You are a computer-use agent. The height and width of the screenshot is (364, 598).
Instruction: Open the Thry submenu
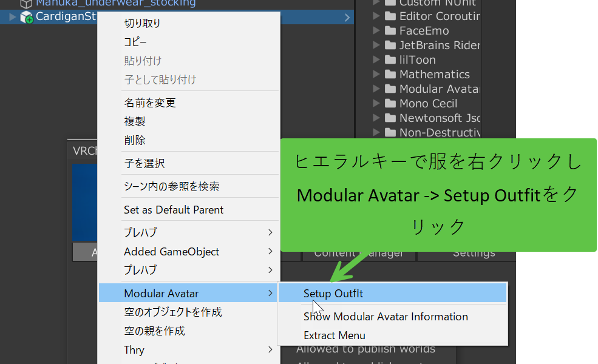[x=189, y=350]
